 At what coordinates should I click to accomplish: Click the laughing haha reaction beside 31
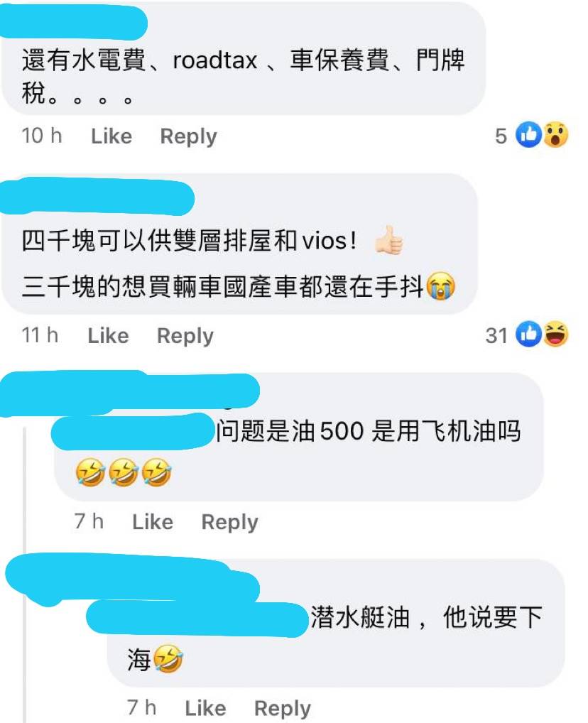(x=555, y=334)
